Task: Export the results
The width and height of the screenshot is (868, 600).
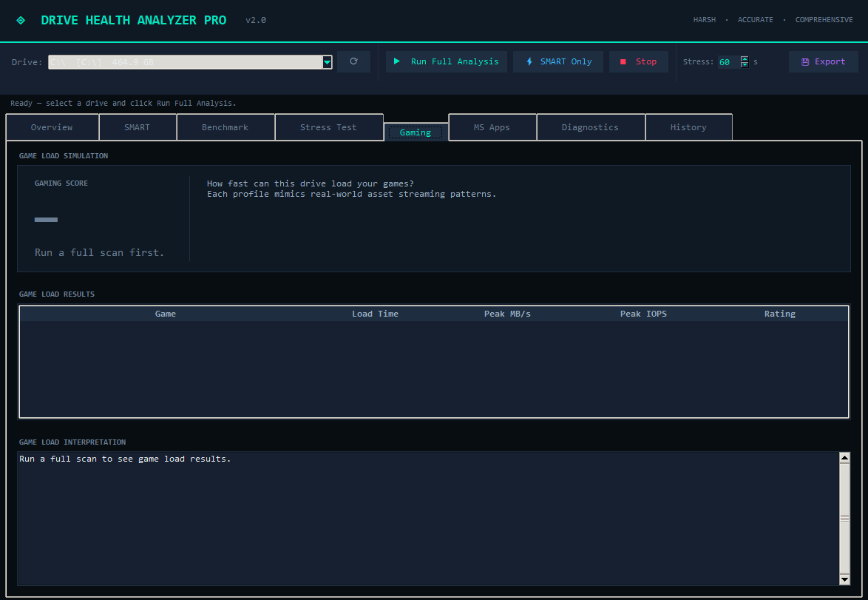Action: 823,61
